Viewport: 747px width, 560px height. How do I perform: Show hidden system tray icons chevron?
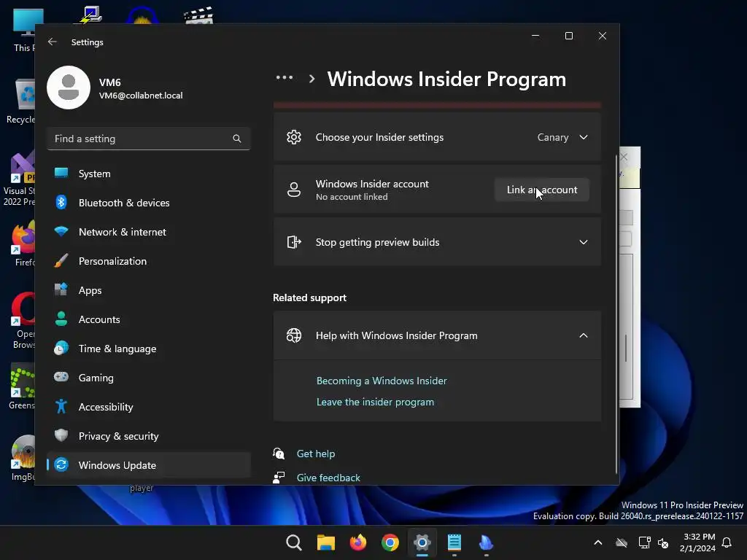pos(598,542)
